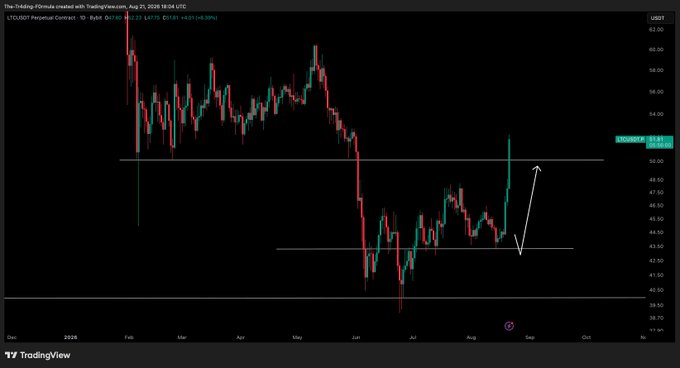This screenshot has width=680, height=368.
Task: Select the horizontal line at 50.00
Action: point(361,160)
